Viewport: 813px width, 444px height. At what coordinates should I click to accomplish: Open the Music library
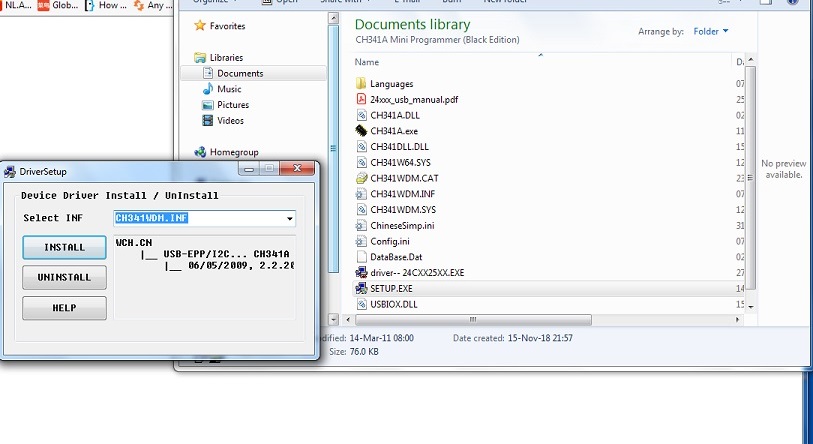229,89
